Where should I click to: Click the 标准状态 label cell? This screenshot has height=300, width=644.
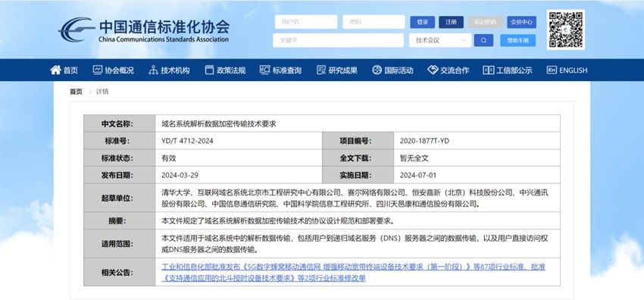click(120, 158)
